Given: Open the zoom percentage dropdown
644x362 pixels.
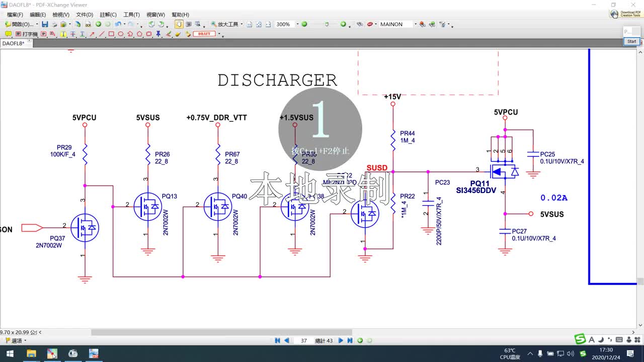Looking at the screenshot, I should click(x=297, y=24).
